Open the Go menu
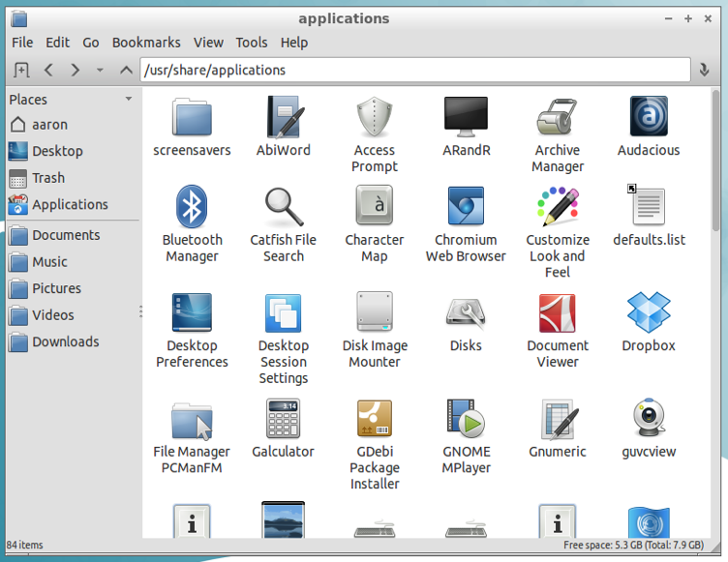The height and width of the screenshot is (562, 728). (91, 43)
